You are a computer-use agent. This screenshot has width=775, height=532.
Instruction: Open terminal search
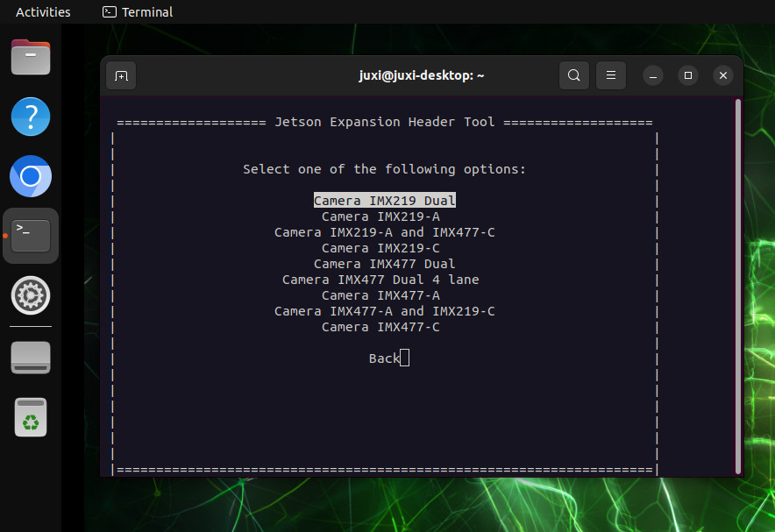coord(574,75)
